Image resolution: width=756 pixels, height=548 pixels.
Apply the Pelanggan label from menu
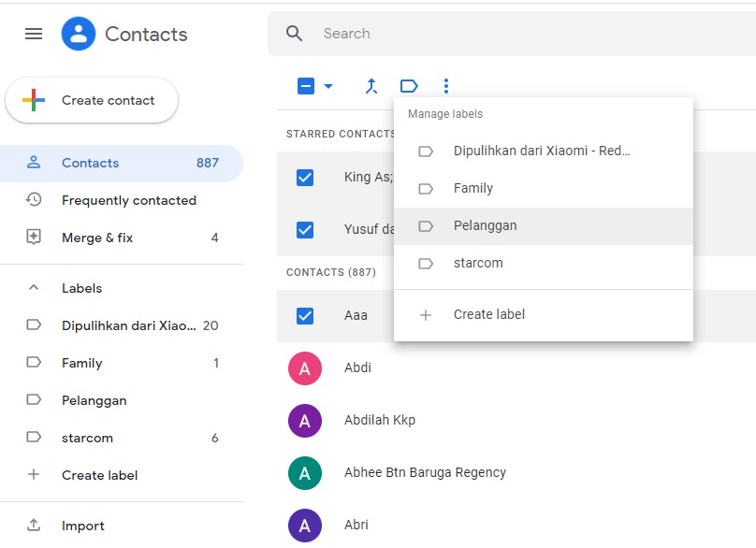pos(485,225)
